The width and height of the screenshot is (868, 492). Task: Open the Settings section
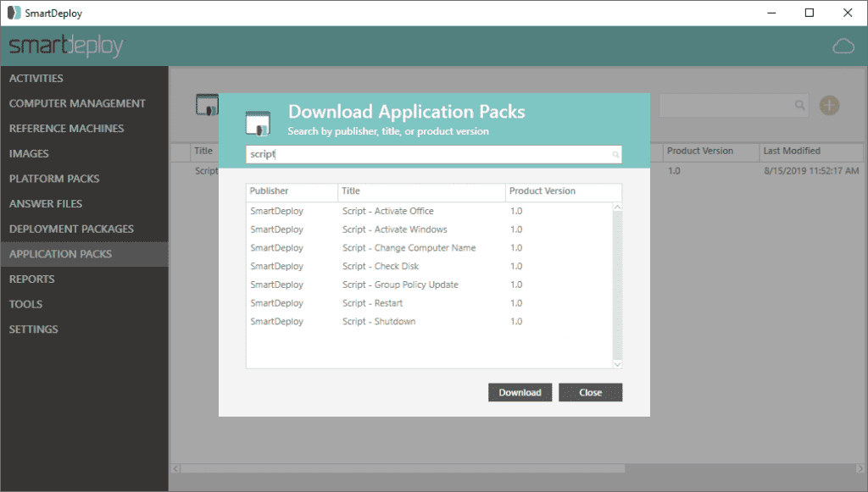(x=33, y=329)
